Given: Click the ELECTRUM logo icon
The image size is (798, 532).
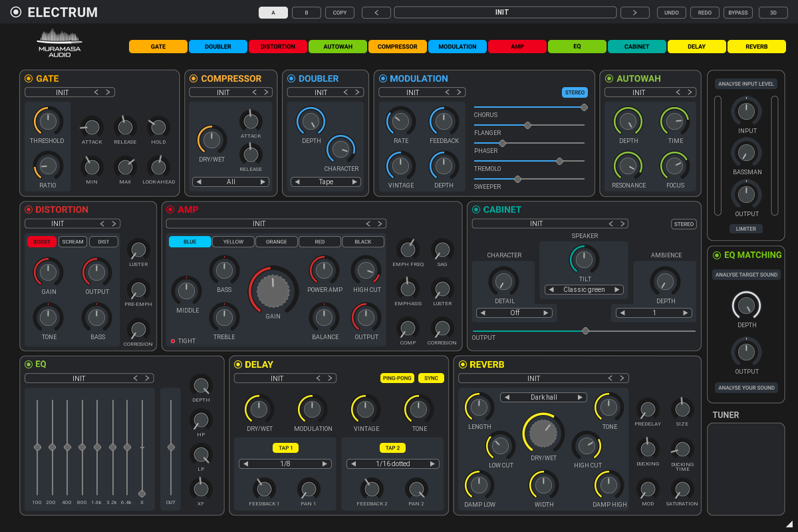Looking at the screenshot, I should 15,11.
